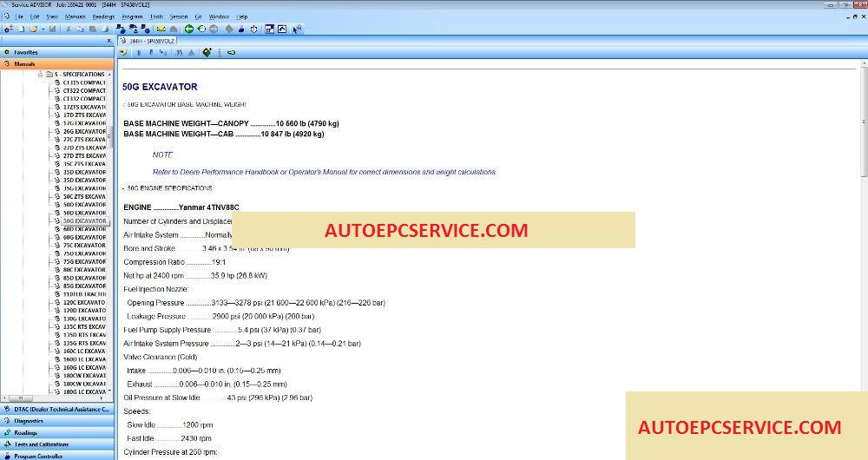Select 75C EXCAVATOR tree item
The height and width of the screenshot is (460, 868).
click(x=84, y=246)
